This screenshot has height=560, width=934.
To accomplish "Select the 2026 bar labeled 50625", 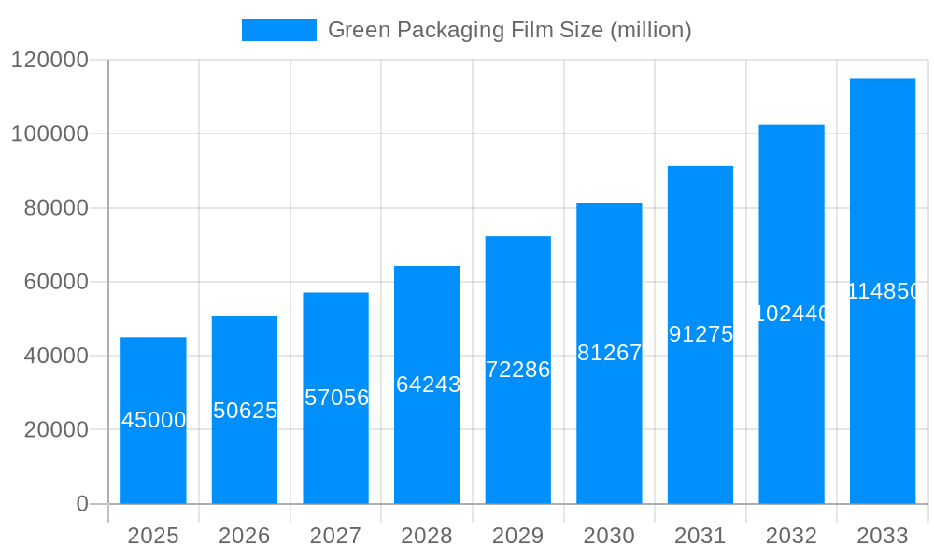I will [x=245, y=411].
